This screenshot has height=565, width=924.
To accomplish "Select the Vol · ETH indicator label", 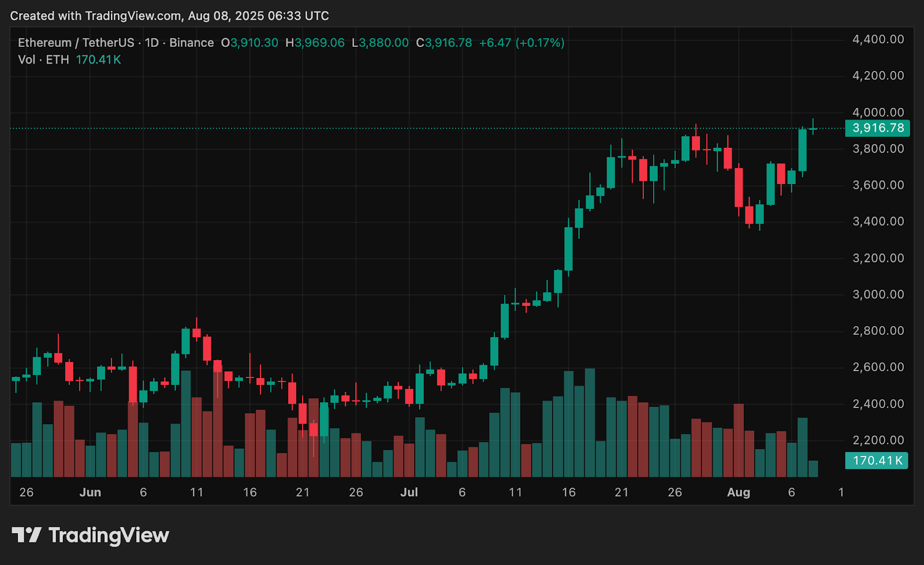I will pyautogui.click(x=43, y=59).
